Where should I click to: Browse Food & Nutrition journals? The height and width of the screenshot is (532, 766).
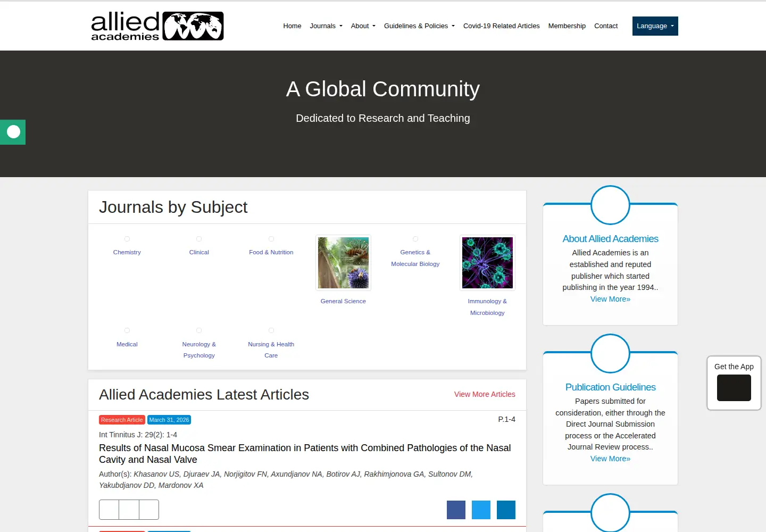coord(271,252)
